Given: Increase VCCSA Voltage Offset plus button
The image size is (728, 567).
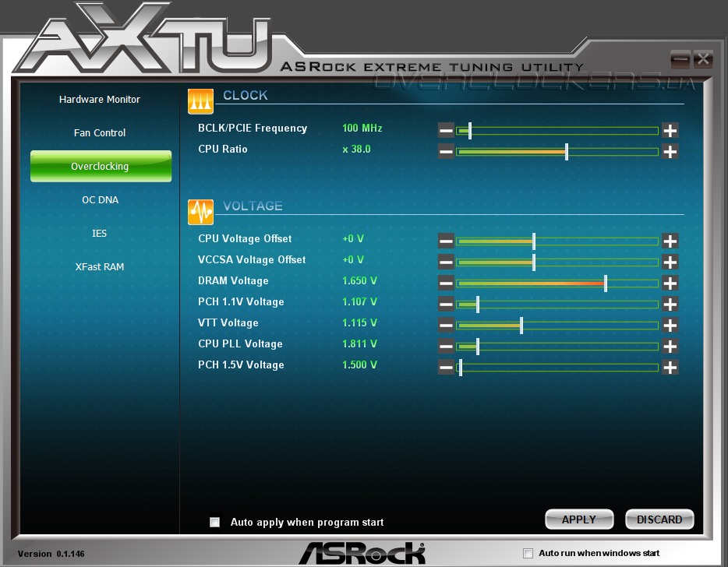Looking at the screenshot, I should click(670, 262).
